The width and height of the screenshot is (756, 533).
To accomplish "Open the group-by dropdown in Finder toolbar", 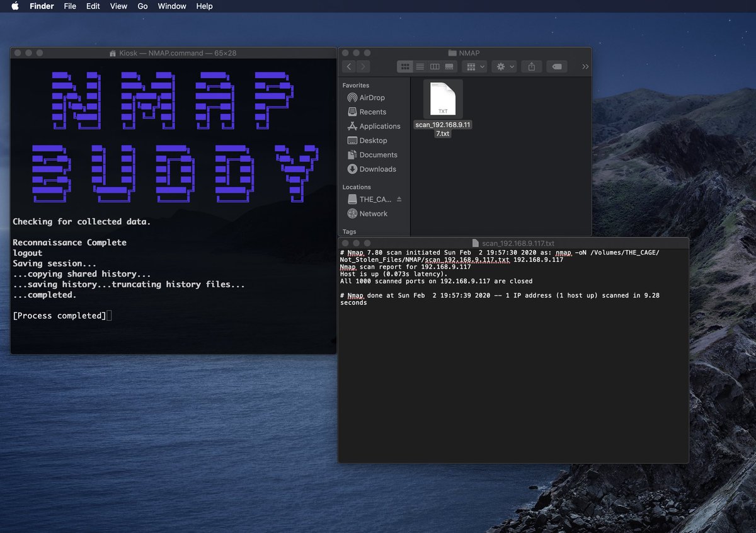I will [x=474, y=66].
